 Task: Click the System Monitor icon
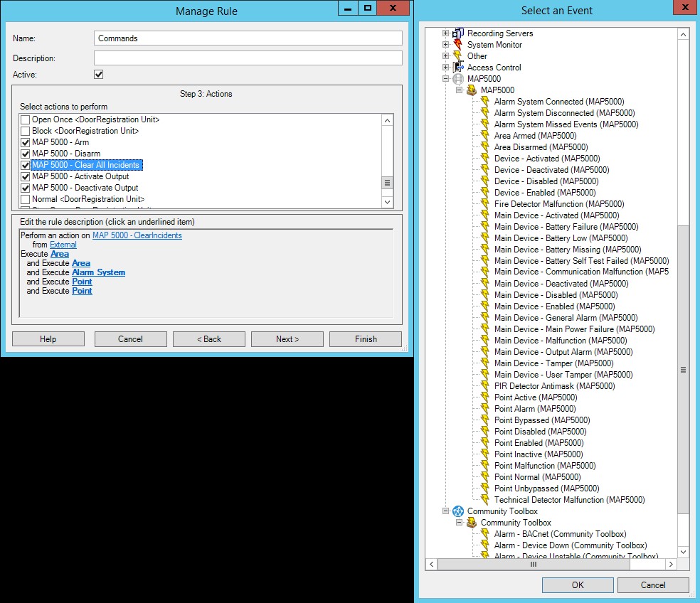(x=458, y=45)
